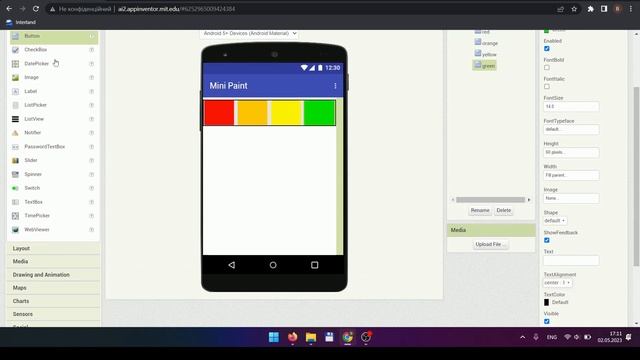Image resolution: width=640 pixels, height=360 pixels.
Task: Select the Notifier component icon
Action: point(16,133)
